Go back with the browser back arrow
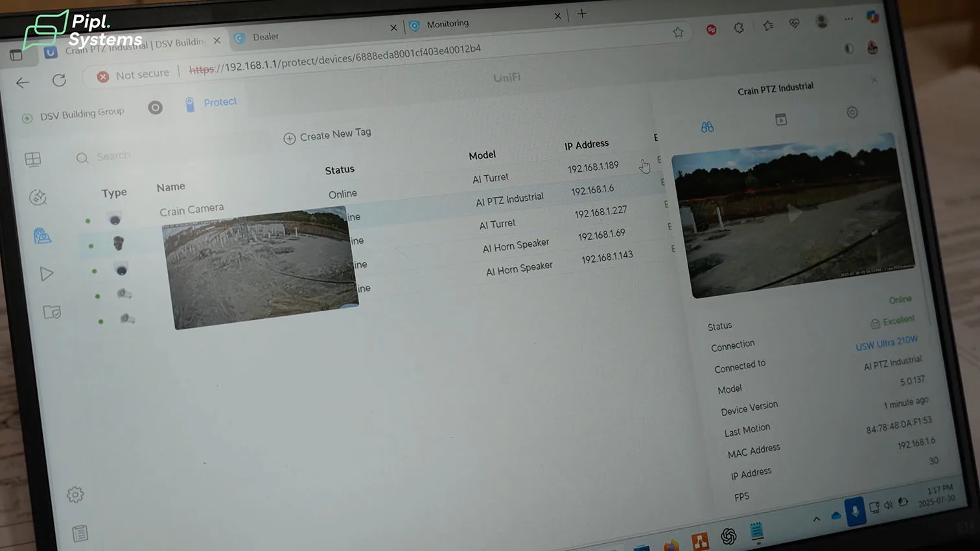Screen dimensions: 980x551 (23, 82)
